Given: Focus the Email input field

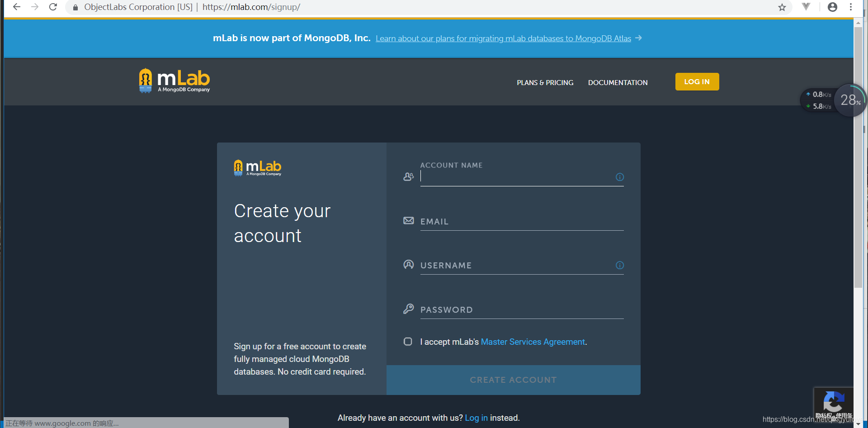Looking at the screenshot, I should click(x=522, y=221).
